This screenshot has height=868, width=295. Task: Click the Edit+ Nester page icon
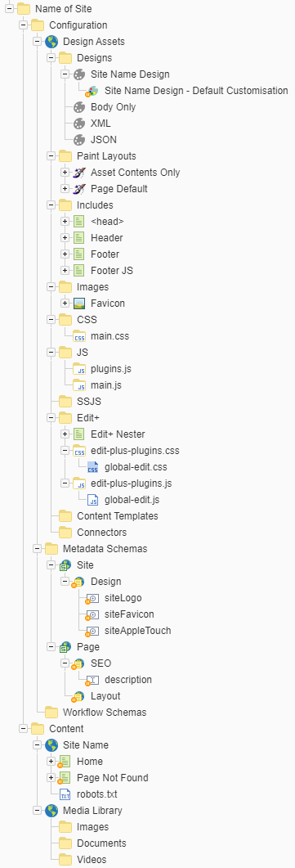click(x=79, y=434)
